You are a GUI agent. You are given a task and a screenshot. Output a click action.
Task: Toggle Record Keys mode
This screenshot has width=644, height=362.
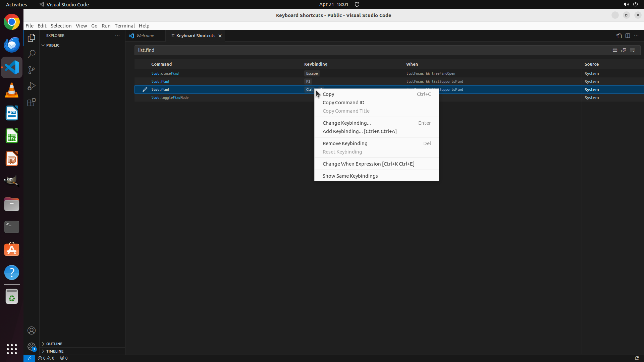point(615,50)
